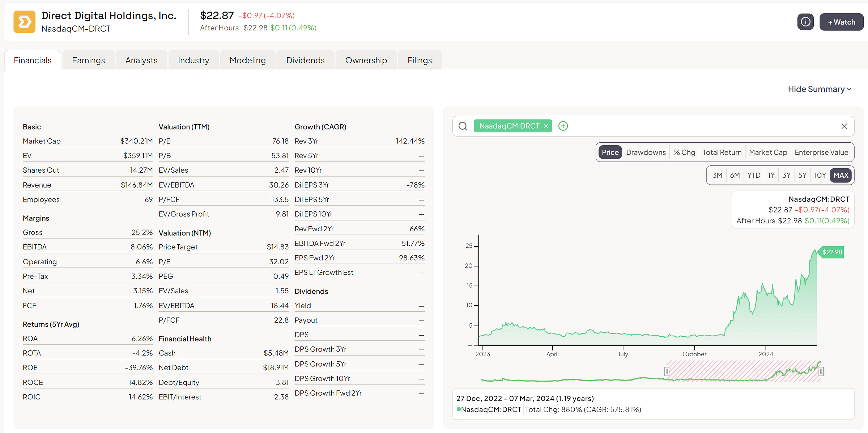Click the search magnifier icon

pos(463,126)
